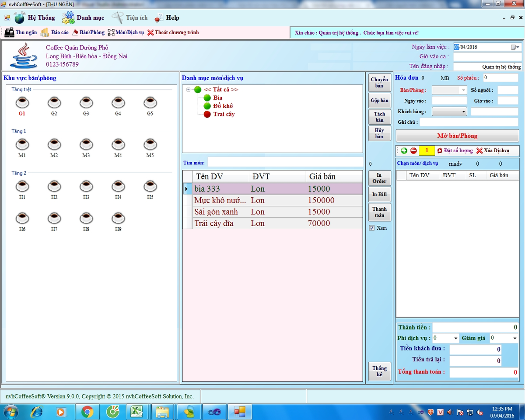
Task: Click the M4 table icon
Action: coord(118,144)
